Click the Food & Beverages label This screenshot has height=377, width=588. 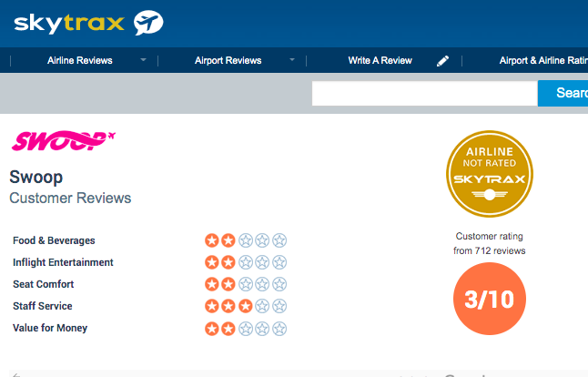click(54, 240)
